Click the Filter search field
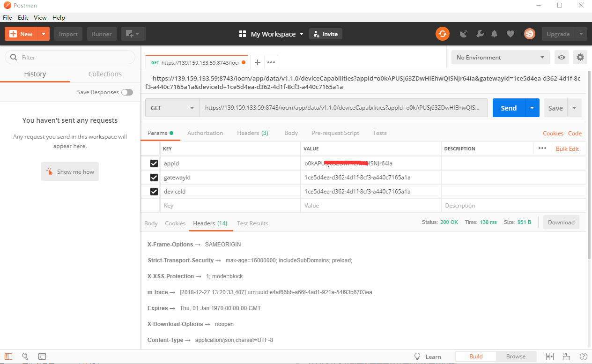 [x=70, y=57]
